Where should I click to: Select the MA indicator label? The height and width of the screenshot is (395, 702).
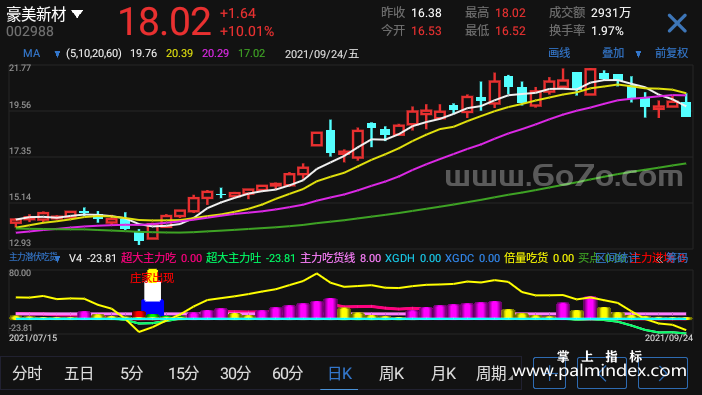pyautogui.click(x=31, y=54)
